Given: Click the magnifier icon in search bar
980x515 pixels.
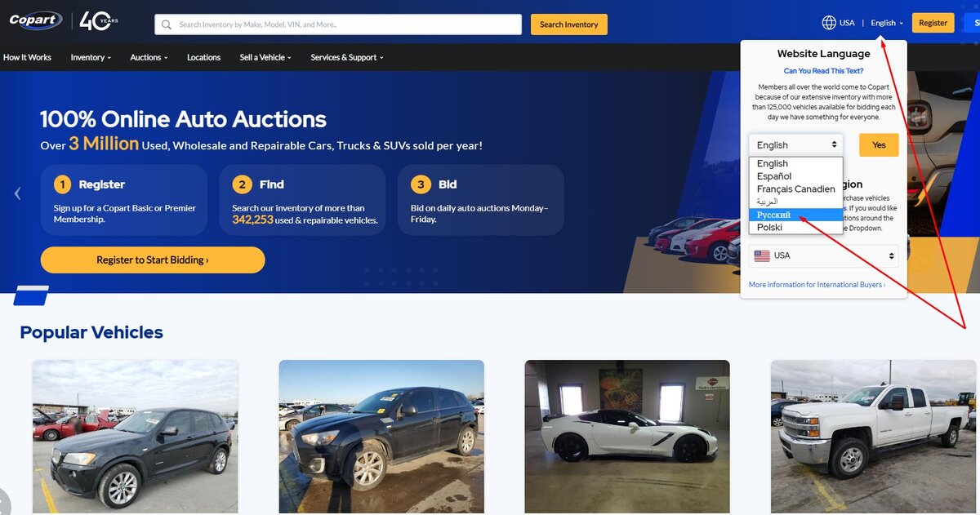Looking at the screenshot, I should point(167,24).
